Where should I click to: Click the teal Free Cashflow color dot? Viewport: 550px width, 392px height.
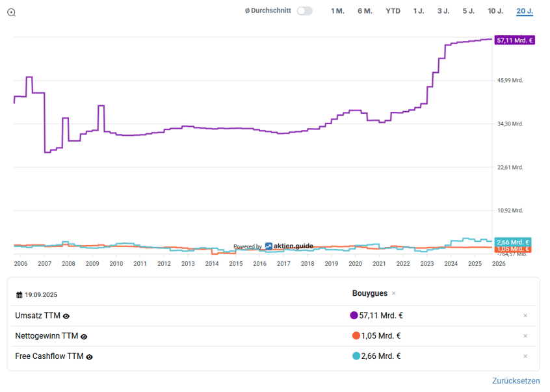coord(356,356)
